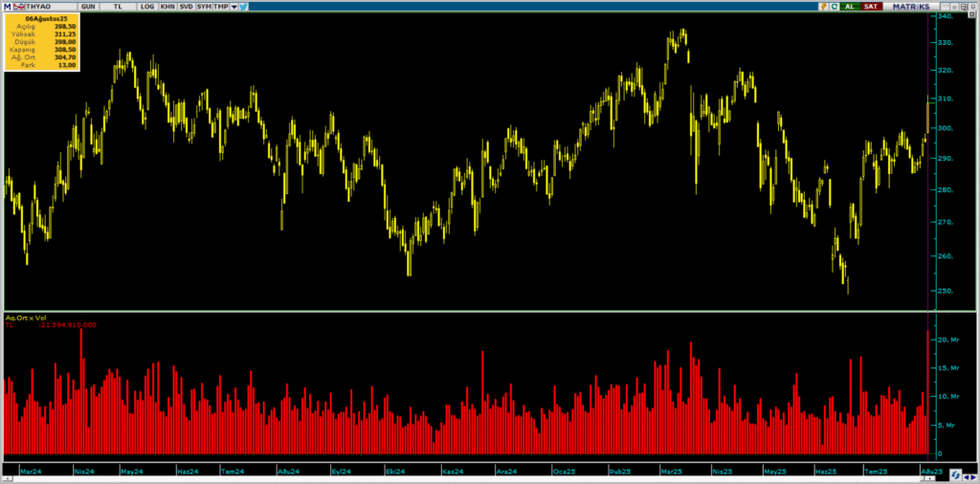Expand the toolbar dropdown arrow next to TMP
The width and height of the screenshot is (980, 484).
point(234,7)
